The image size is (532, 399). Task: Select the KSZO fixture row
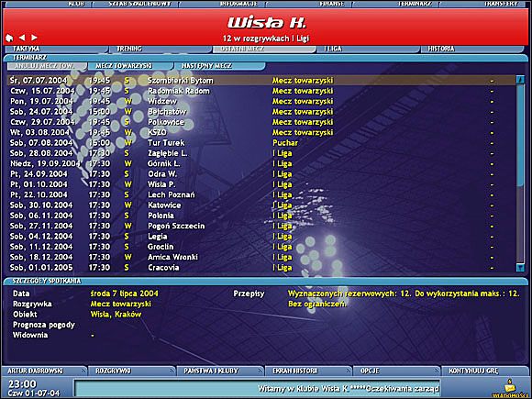(261, 132)
